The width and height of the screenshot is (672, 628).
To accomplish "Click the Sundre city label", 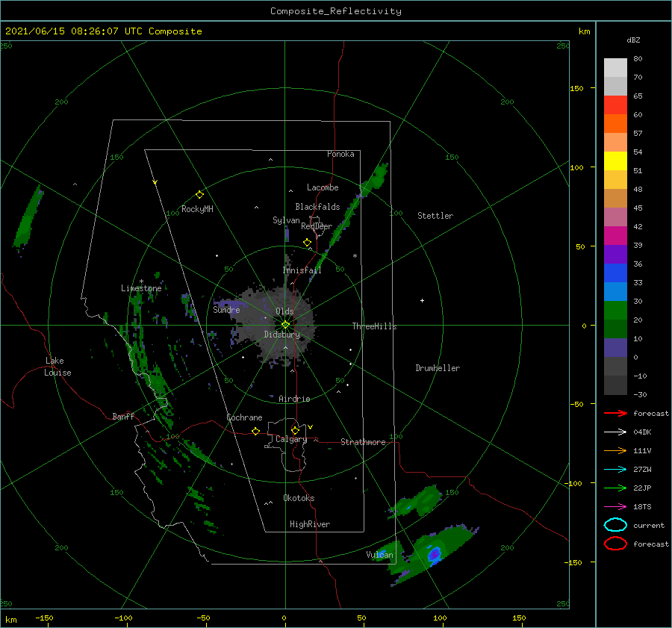I will [x=226, y=309].
